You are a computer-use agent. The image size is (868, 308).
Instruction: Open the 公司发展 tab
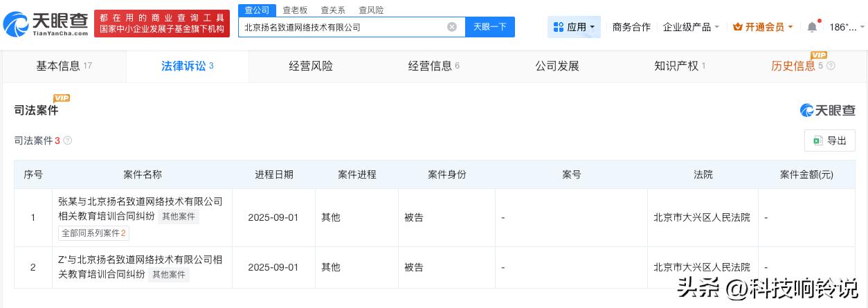click(557, 66)
